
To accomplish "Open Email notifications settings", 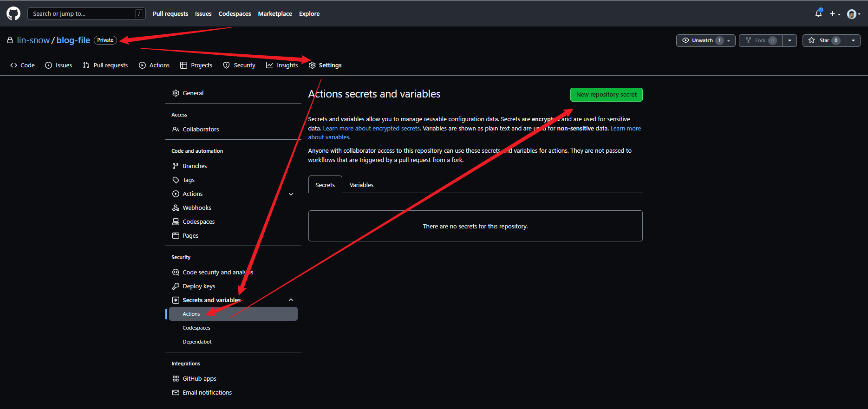I will [233, 392].
